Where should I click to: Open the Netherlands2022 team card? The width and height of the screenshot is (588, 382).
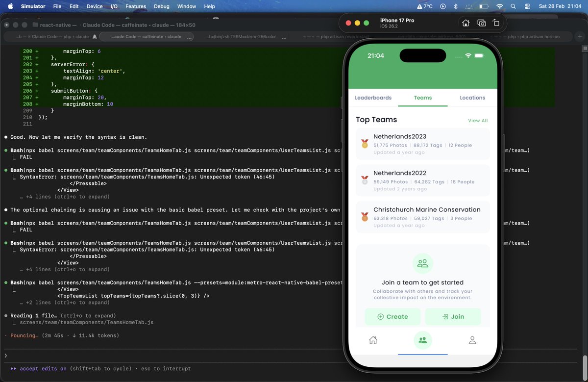[x=422, y=180]
